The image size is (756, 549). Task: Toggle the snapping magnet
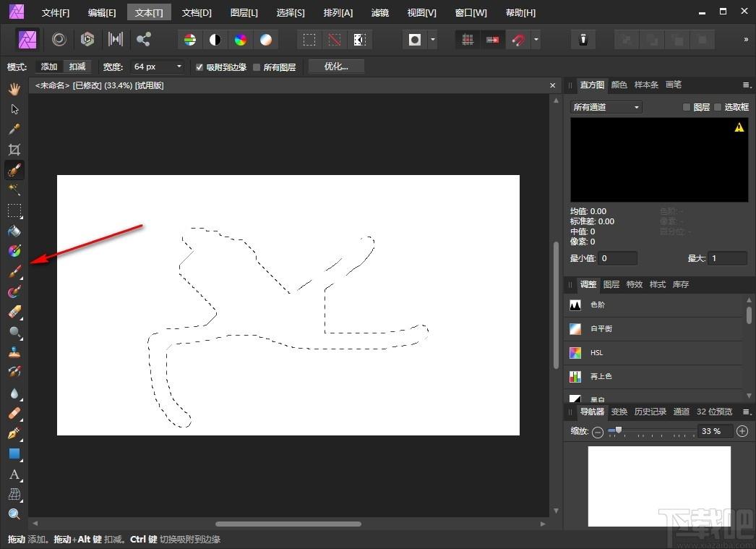[x=518, y=40]
